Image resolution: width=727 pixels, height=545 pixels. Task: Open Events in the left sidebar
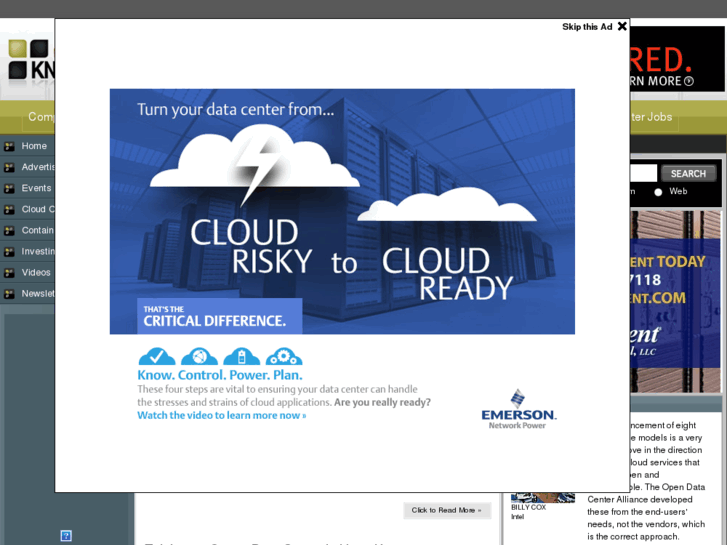tap(36, 188)
